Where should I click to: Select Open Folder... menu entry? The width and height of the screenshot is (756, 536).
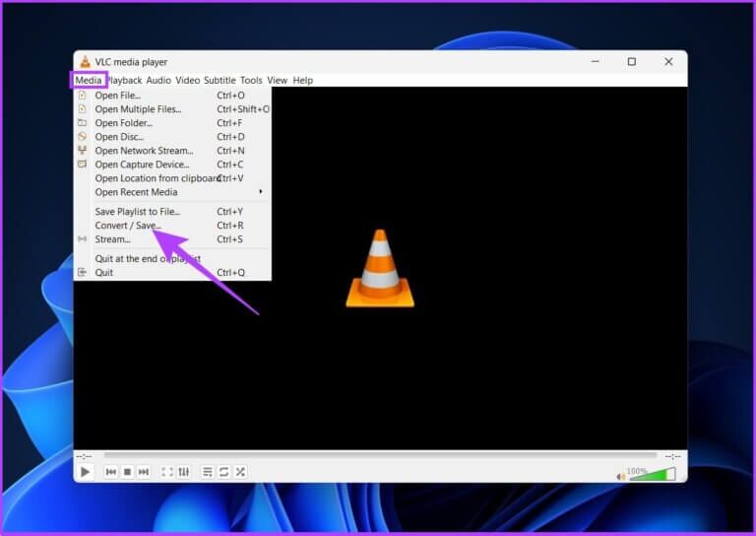click(x=172, y=123)
